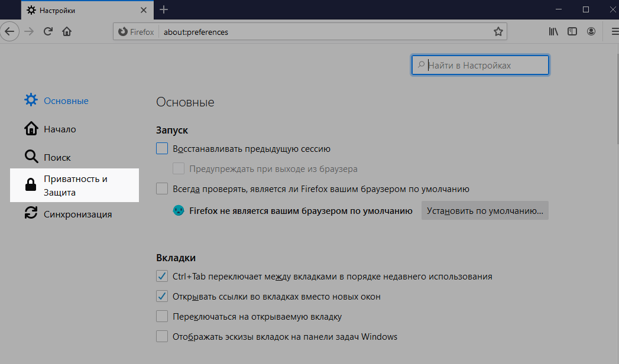Uncheck Ctrl+Tab recent-order switching checkbox
619x364 pixels.
[162, 276]
